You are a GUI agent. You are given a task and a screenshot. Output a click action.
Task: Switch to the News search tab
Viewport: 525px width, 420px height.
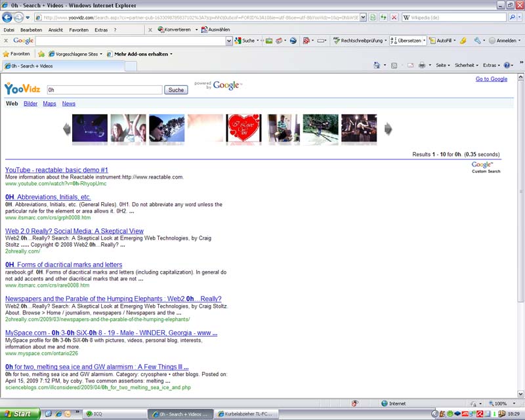(x=69, y=104)
